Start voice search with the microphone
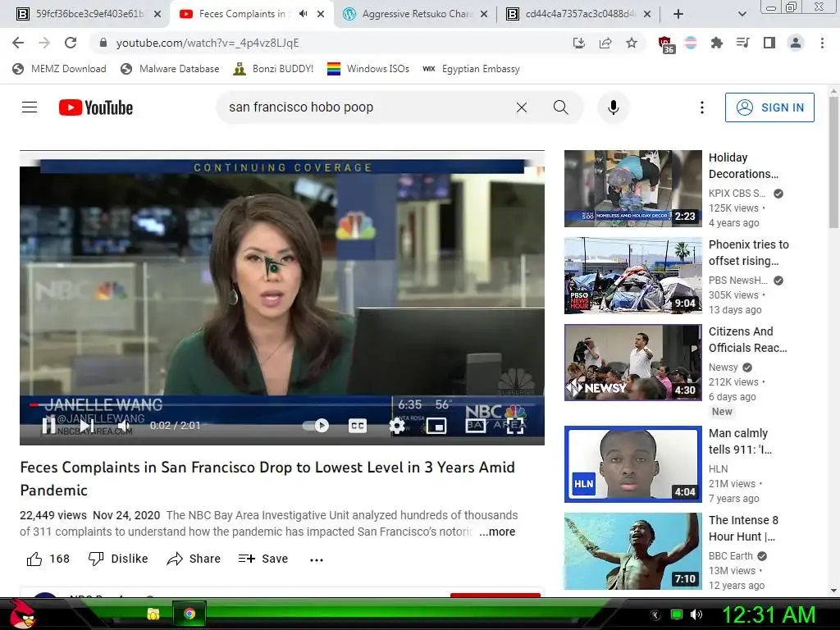Image resolution: width=840 pixels, height=630 pixels. point(614,107)
